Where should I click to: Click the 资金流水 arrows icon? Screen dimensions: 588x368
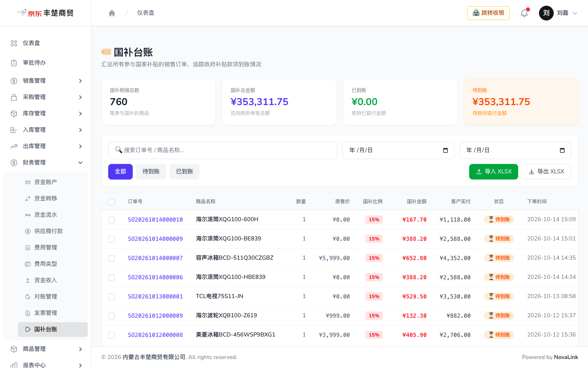tap(28, 215)
